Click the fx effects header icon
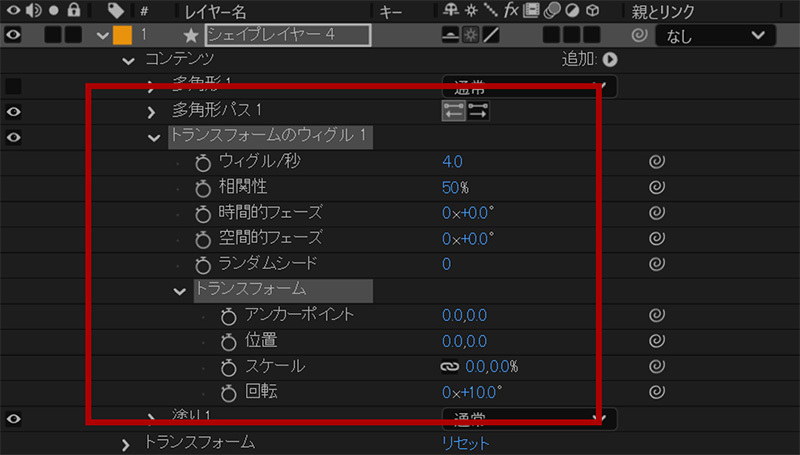800x455 pixels. pos(511,10)
